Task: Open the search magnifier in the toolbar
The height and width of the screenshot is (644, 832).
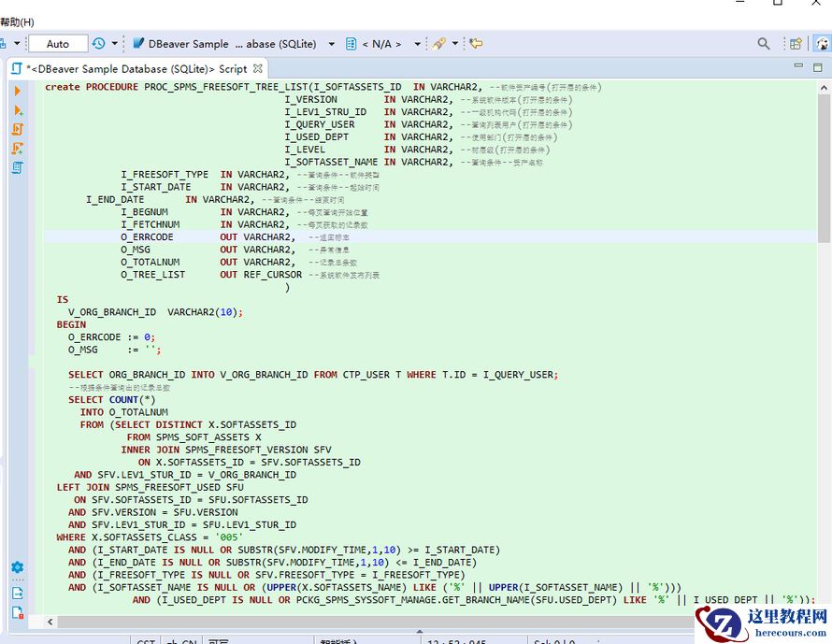Action: (x=764, y=44)
